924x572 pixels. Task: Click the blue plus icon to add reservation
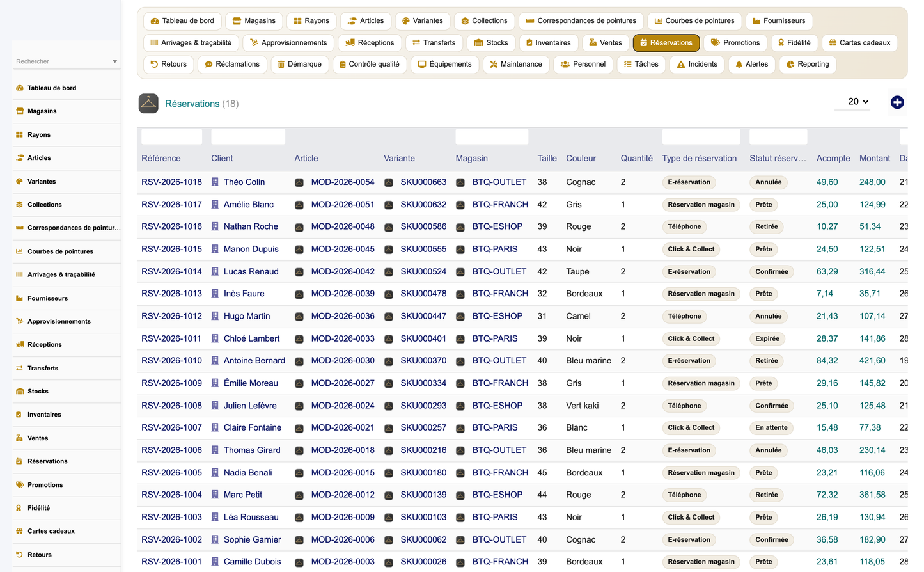tap(897, 102)
